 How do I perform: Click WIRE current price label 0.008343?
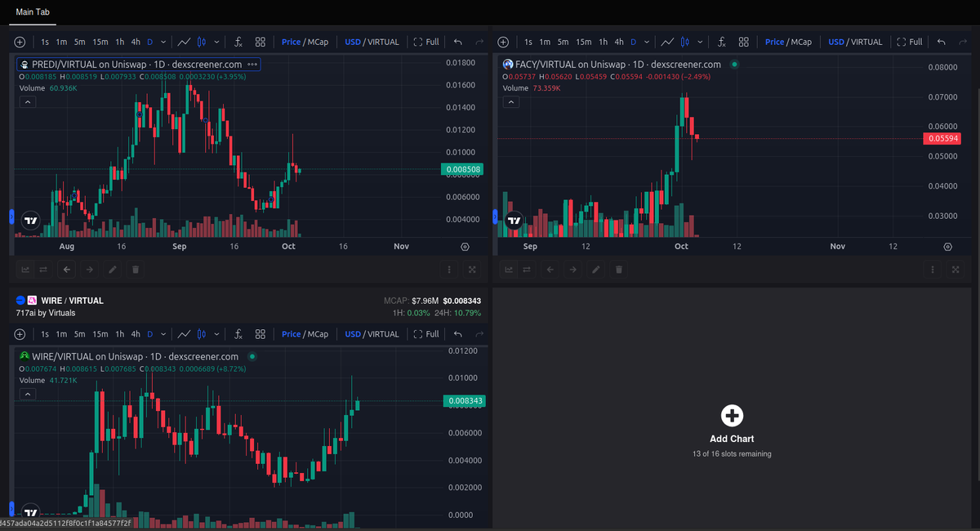click(x=464, y=400)
